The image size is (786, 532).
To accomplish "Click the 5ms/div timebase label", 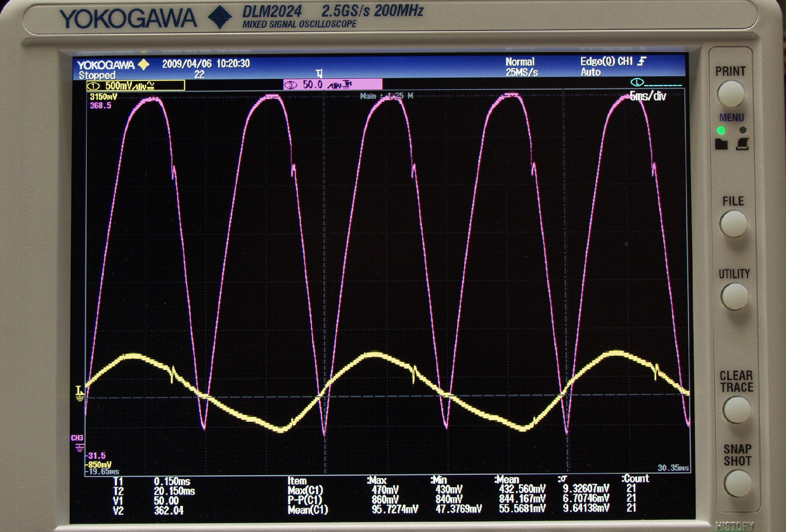I will click(x=647, y=96).
